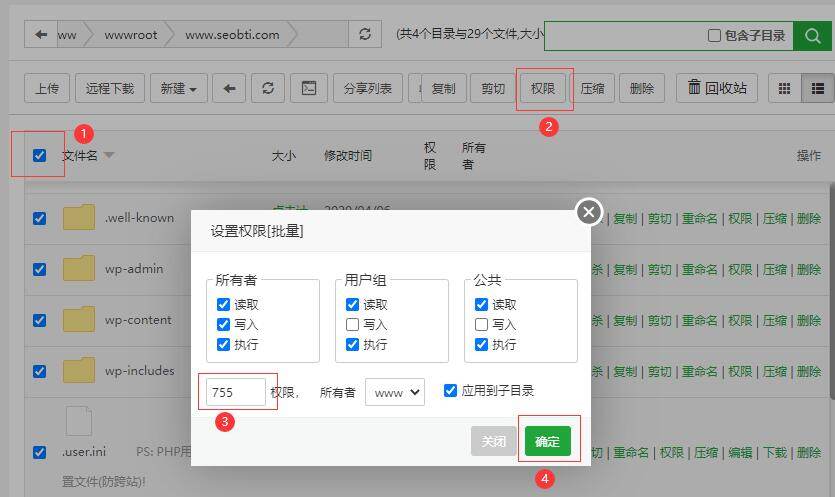Uncheck the wp-includes row checkbox
The width and height of the screenshot is (835, 497).
[39, 371]
